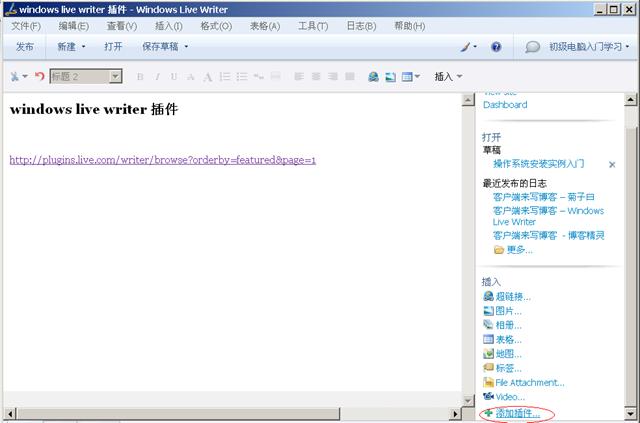Click the editor vertical scrollbar up arrow

click(x=468, y=100)
